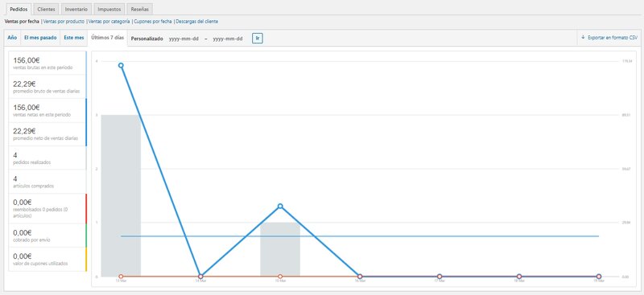644x295 pixels.
Task: Show Este mes date range
Action: (73, 38)
